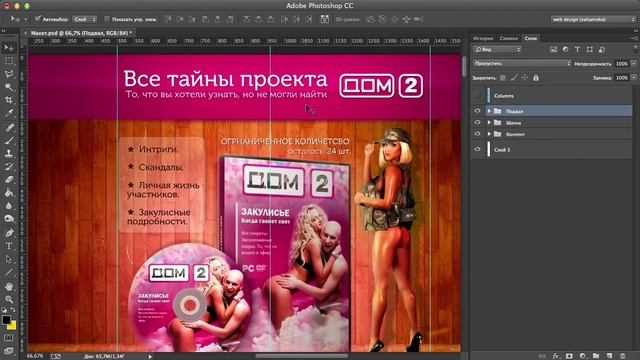Create new group folder icon
The width and height of the screenshot is (640, 360).
coord(596,356)
